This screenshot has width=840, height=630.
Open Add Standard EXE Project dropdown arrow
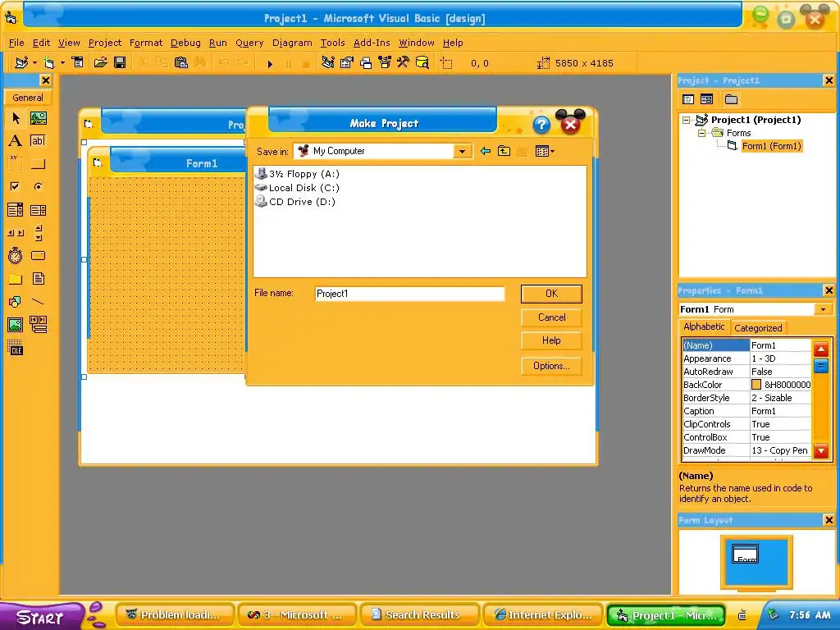tap(34, 63)
